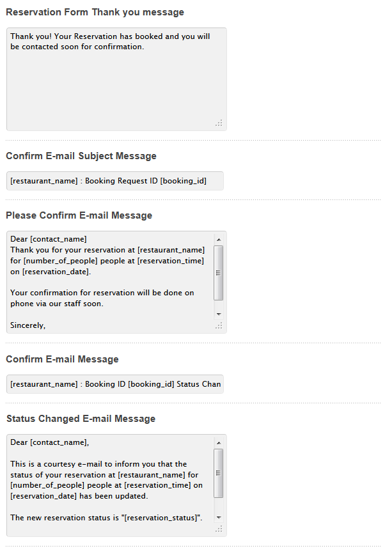Click the "Confirm E-mail Message" label

[x=62, y=359]
